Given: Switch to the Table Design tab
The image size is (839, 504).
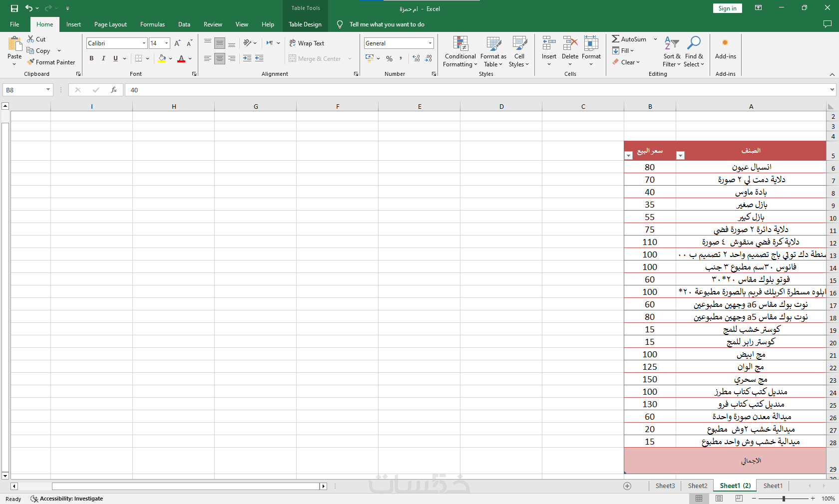Looking at the screenshot, I should click(305, 24).
